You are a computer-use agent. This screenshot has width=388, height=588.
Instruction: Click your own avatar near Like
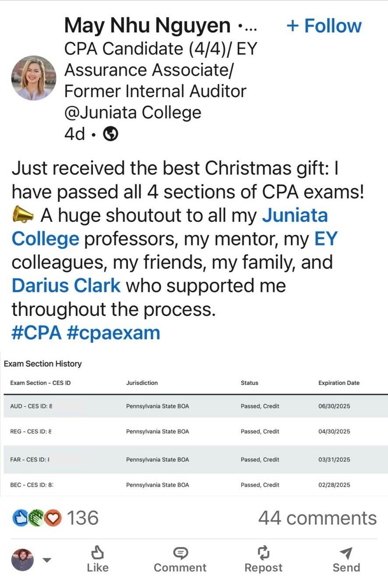click(22, 560)
